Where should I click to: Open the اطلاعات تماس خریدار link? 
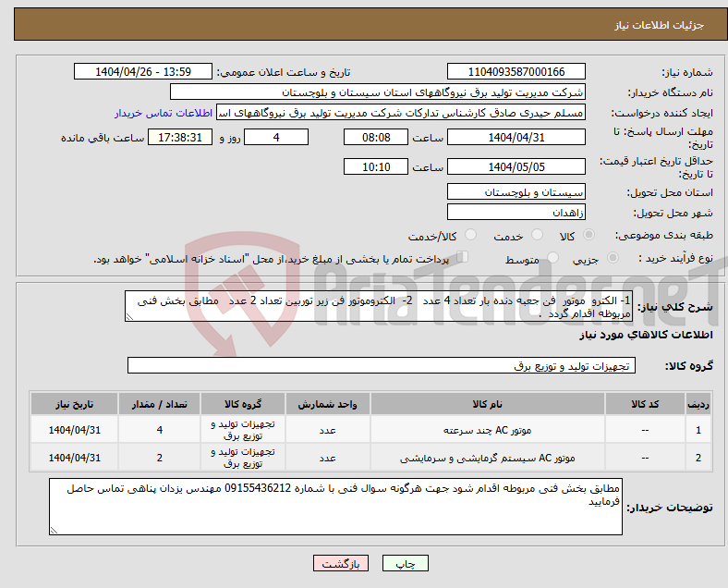click(164, 113)
